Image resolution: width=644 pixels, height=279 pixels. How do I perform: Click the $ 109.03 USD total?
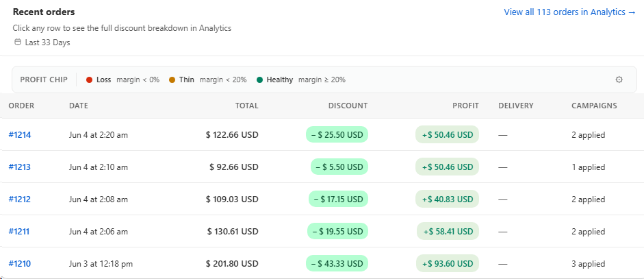click(232, 199)
